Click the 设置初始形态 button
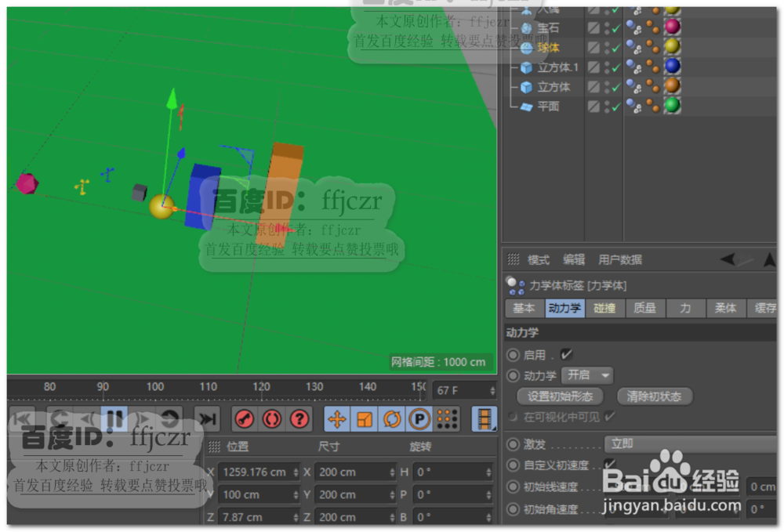This screenshot has width=784, height=532. point(560,396)
